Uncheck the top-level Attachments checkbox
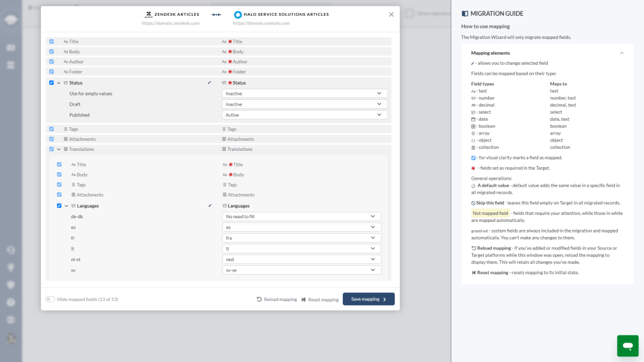Image resolution: width=644 pixels, height=362 pixels. pos(52,139)
